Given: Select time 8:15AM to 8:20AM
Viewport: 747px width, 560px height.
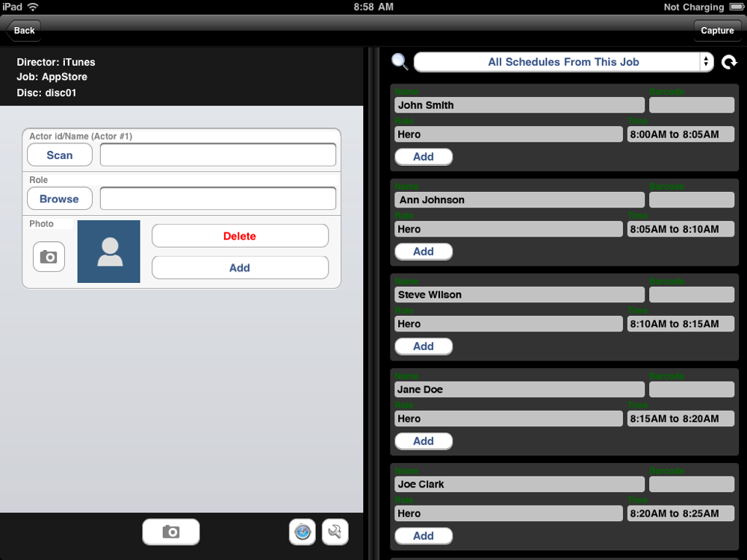Looking at the screenshot, I should [x=681, y=419].
